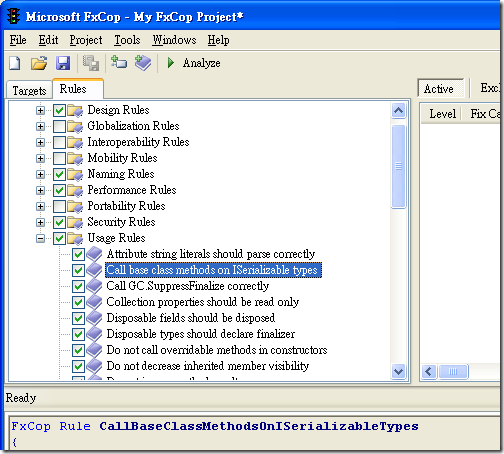Expand the Interoperability Rules node
This screenshot has width=504, height=454.
40,142
